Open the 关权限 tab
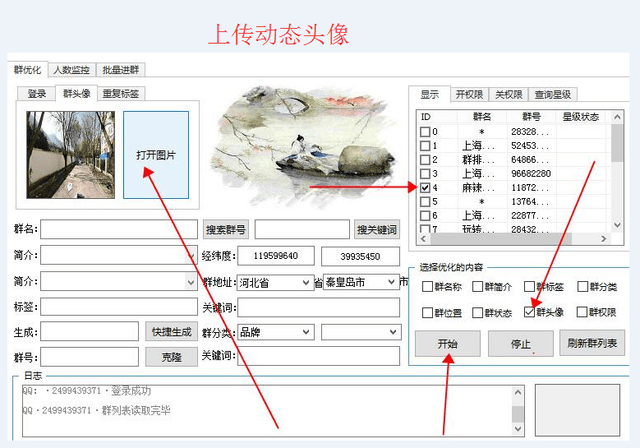This screenshot has height=448, width=640. pyautogui.click(x=509, y=95)
